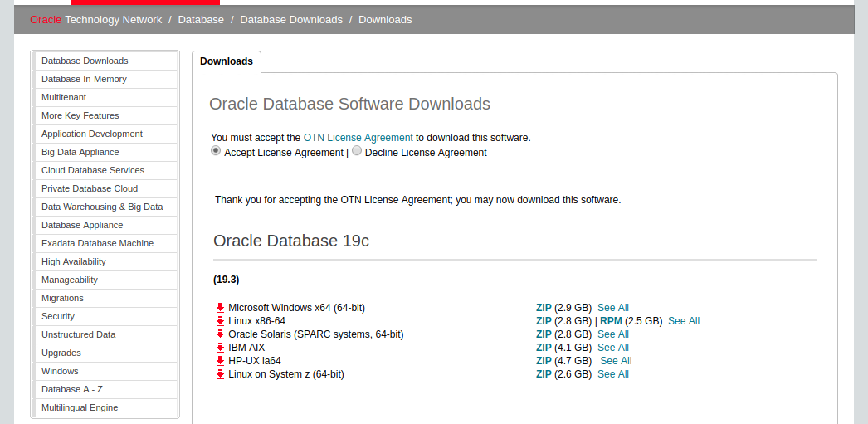Click 'Linux x86-64' platform name text
868x424 pixels.
click(257, 321)
